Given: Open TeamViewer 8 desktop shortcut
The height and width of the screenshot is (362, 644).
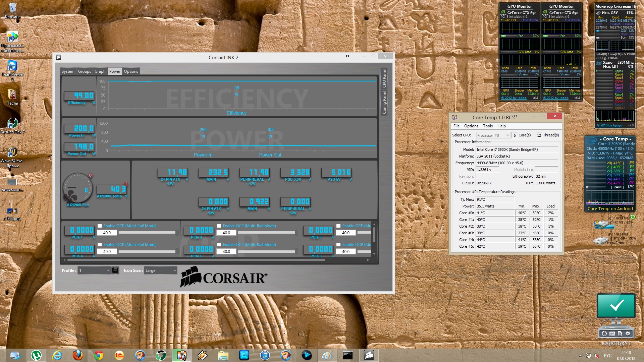Looking at the screenshot, I should 12,66.
